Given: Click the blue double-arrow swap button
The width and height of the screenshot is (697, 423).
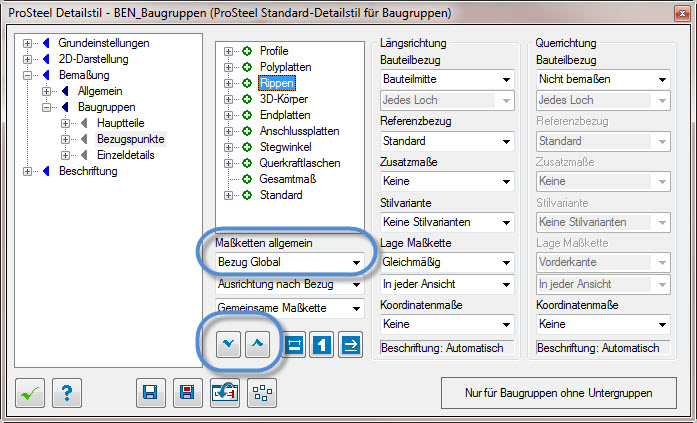Looking at the screenshot, I should [x=294, y=344].
